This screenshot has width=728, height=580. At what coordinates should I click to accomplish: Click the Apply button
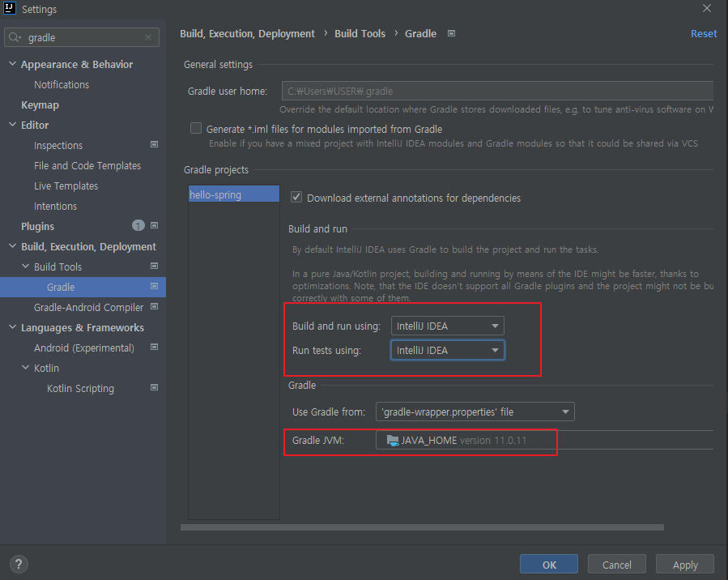(x=685, y=565)
